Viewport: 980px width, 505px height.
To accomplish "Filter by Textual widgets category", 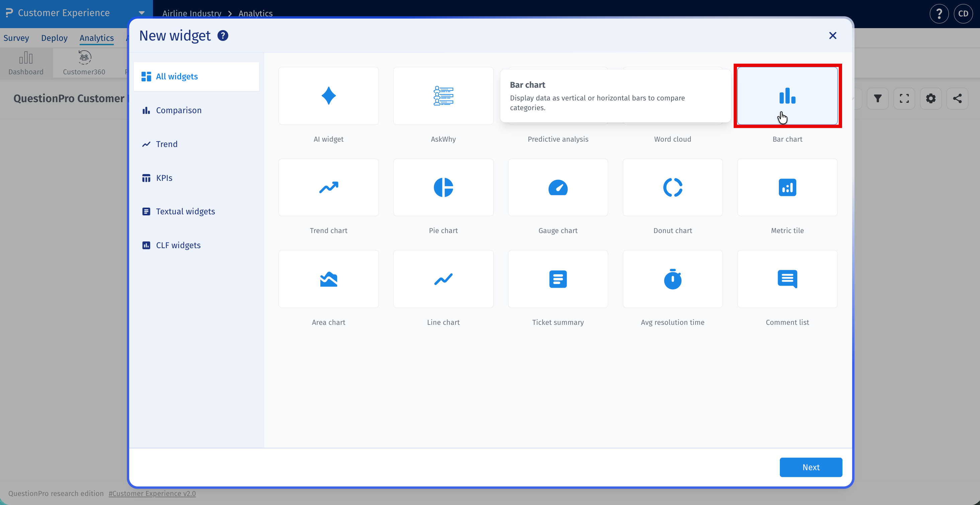I will (x=196, y=212).
